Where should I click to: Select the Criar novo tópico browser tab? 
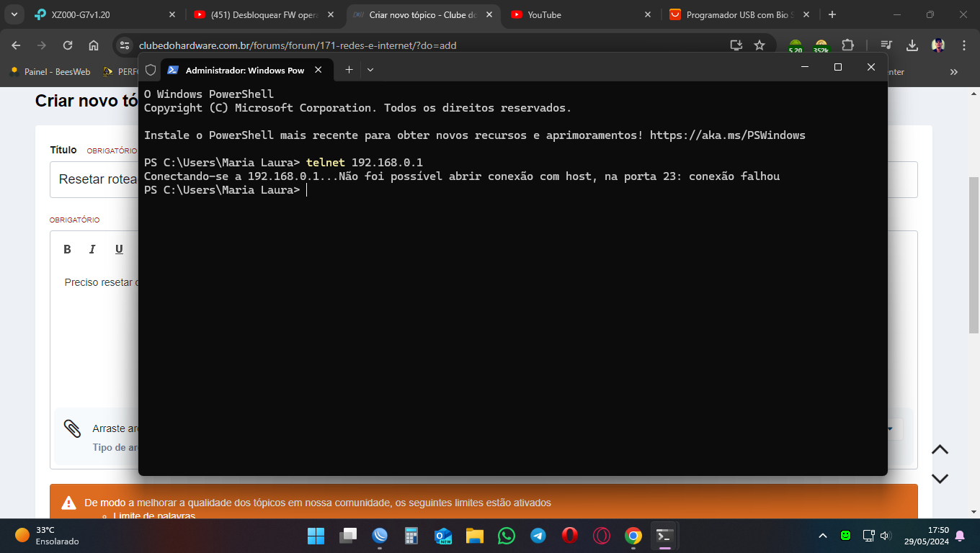point(424,14)
